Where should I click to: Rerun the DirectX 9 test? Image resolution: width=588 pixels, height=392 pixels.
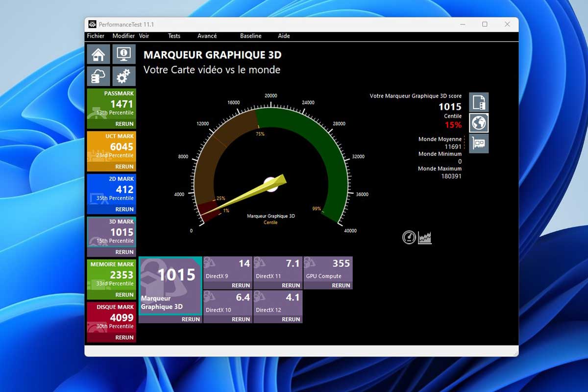[x=241, y=285]
